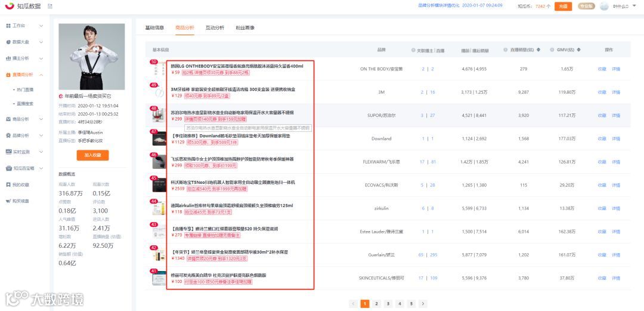Open 购买续费 cart icon
Viewport: 644px width, 311px height.
coord(8,201)
